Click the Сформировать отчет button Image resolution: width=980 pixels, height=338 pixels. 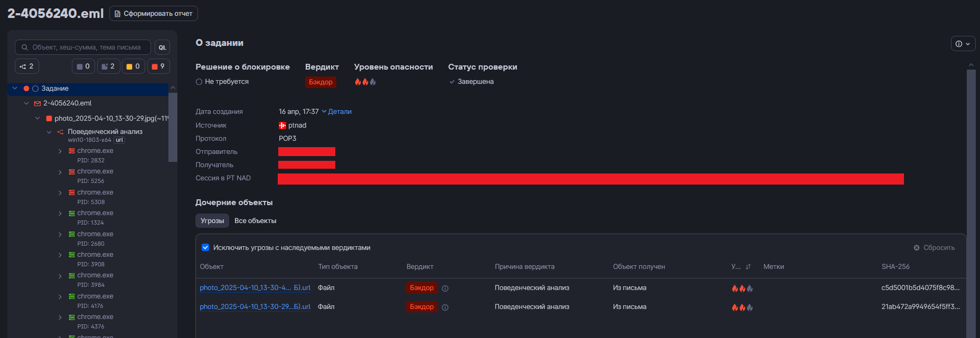(154, 14)
